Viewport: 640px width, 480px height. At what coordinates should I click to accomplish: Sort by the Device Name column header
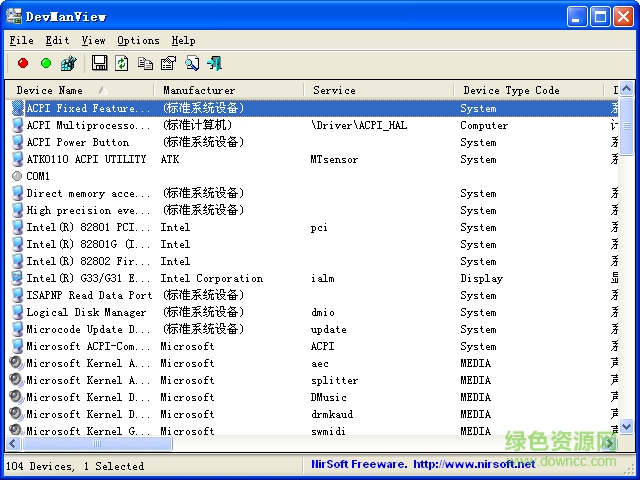coord(50,90)
